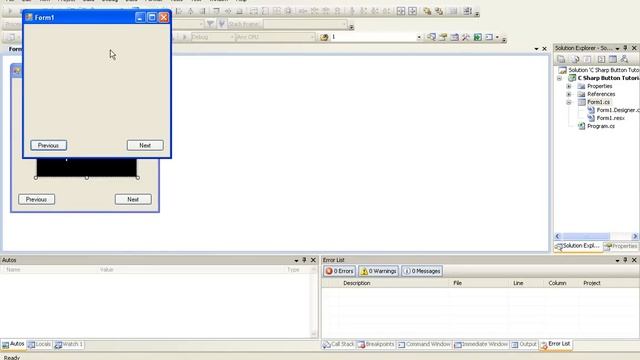
Task: Click Previous in the running Form1 window
Action: [49, 145]
